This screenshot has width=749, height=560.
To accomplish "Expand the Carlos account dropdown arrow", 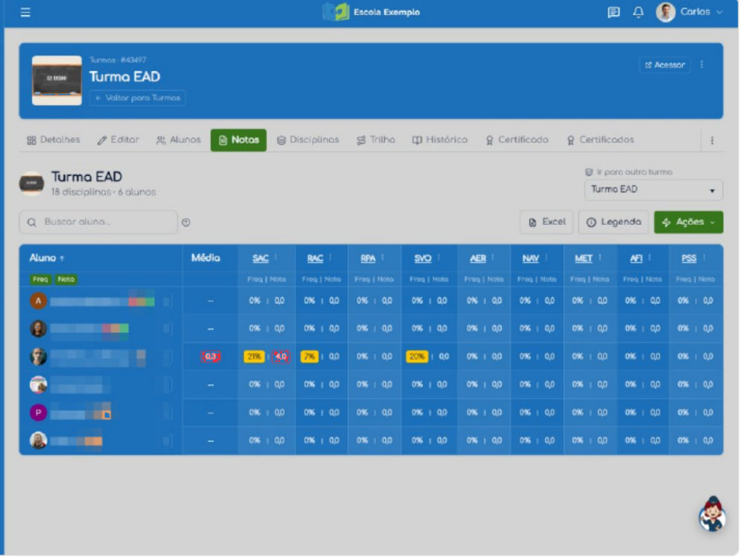I will point(719,12).
